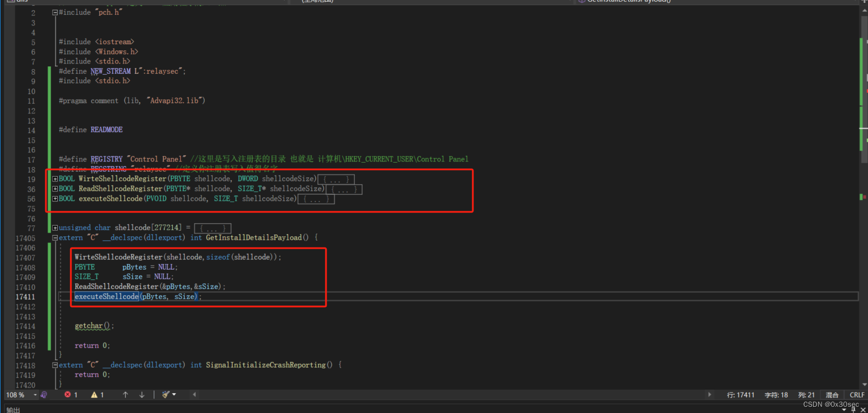Click REGISTRY macro name on line 17
868x413 pixels.
coord(107,159)
